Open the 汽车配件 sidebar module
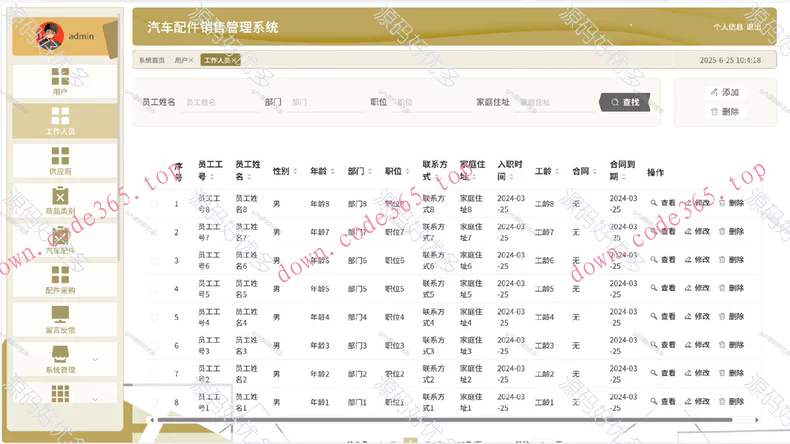The image size is (790, 444). [65, 240]
